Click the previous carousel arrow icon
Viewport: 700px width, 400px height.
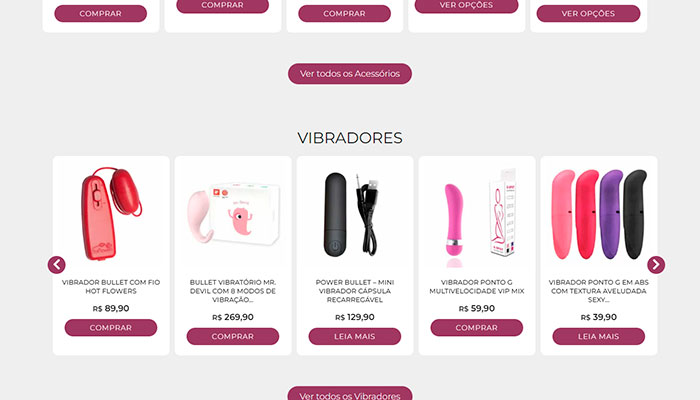(x=57, y=265)
